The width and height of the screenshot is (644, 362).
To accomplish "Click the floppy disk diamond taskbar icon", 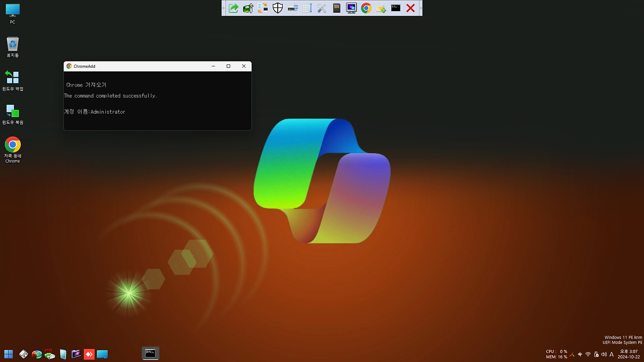I will [x=24, y=354].
